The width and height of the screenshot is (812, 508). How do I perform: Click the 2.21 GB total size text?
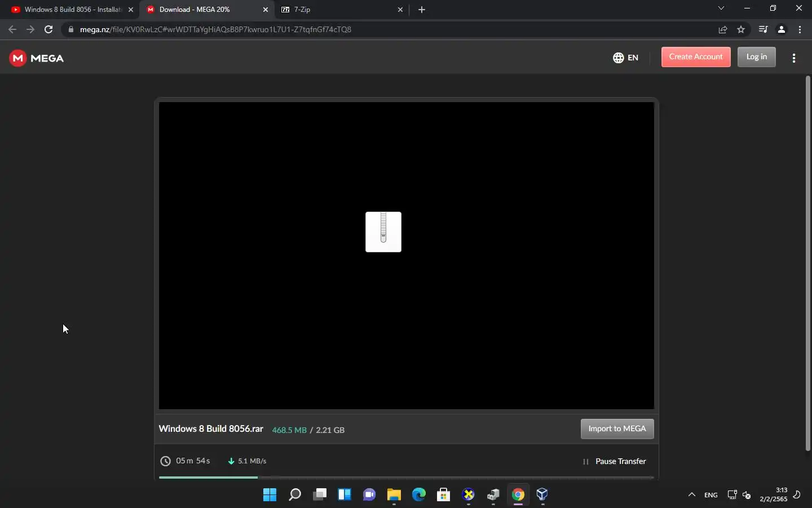[330, 430]
